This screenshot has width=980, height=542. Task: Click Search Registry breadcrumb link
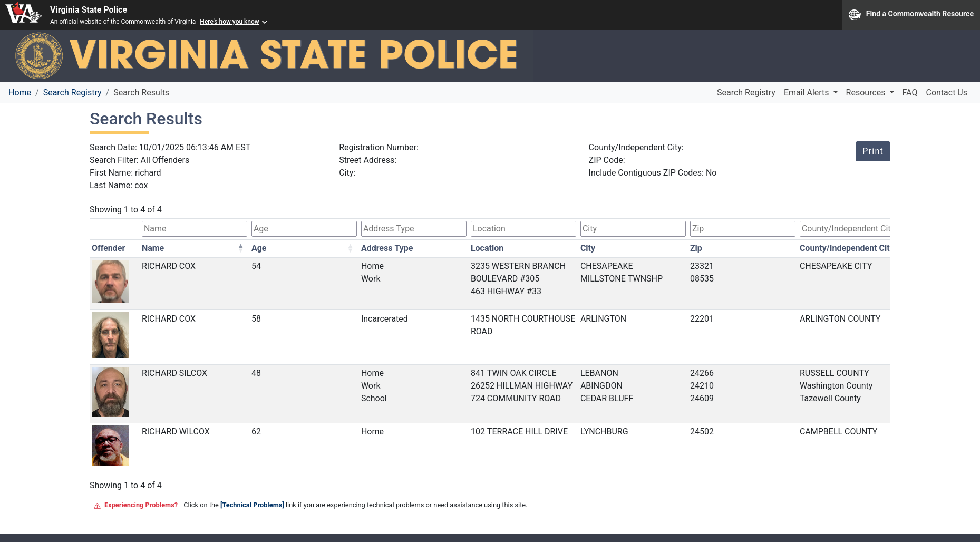pos(72,92)
